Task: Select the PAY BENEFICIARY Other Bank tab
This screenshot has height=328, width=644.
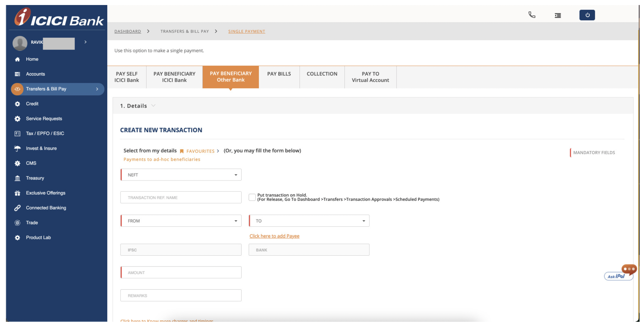Action: (x=231, y=77)
